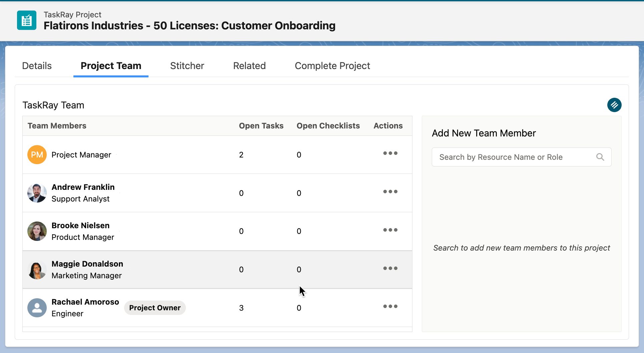Click the TaskRay Project record icon
The image size is (644, 353).
click(26, 20)
